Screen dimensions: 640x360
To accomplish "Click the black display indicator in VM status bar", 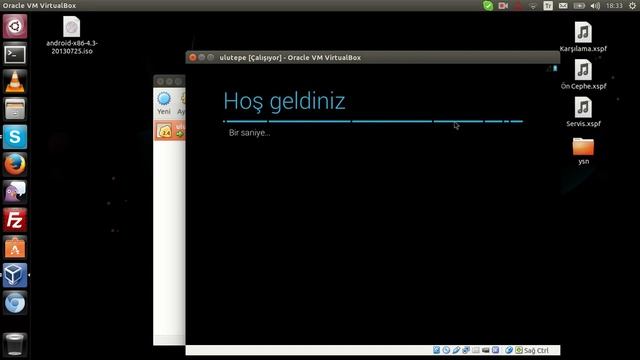I will click(x=485, y=350).
